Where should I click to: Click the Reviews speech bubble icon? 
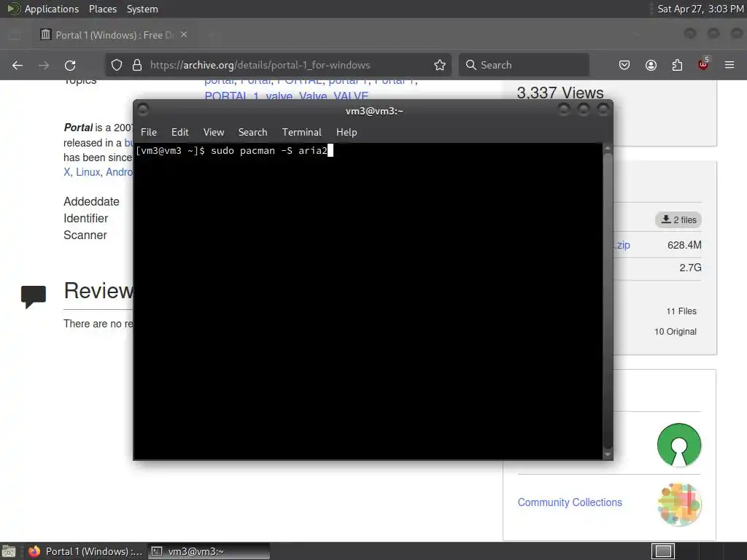[34, 297]
